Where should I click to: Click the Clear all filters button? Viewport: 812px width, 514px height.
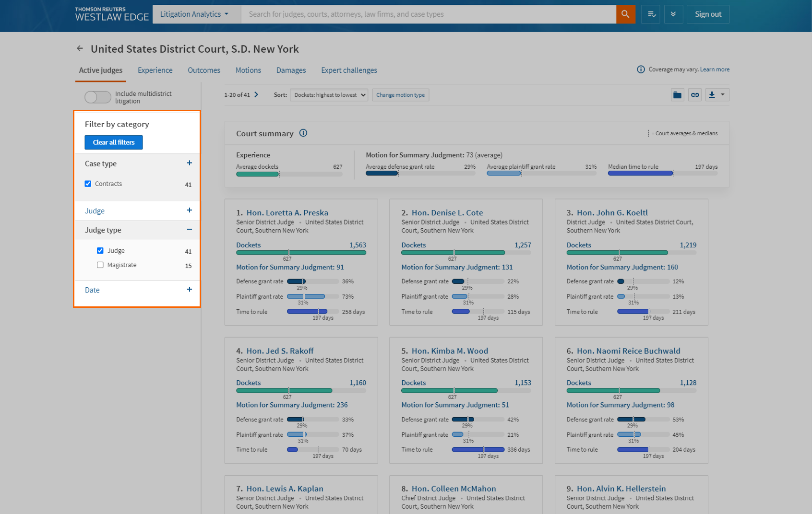pos(114,142)
